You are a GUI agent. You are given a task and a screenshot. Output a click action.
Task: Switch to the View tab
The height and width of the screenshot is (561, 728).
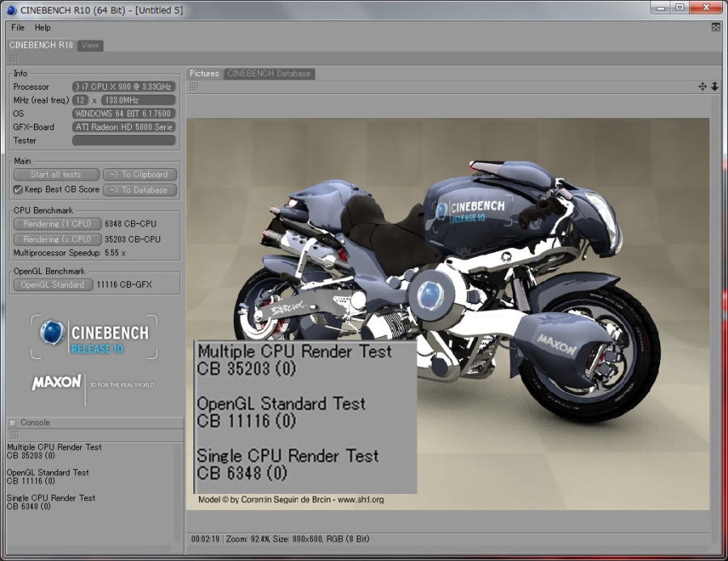click(91, 45)
